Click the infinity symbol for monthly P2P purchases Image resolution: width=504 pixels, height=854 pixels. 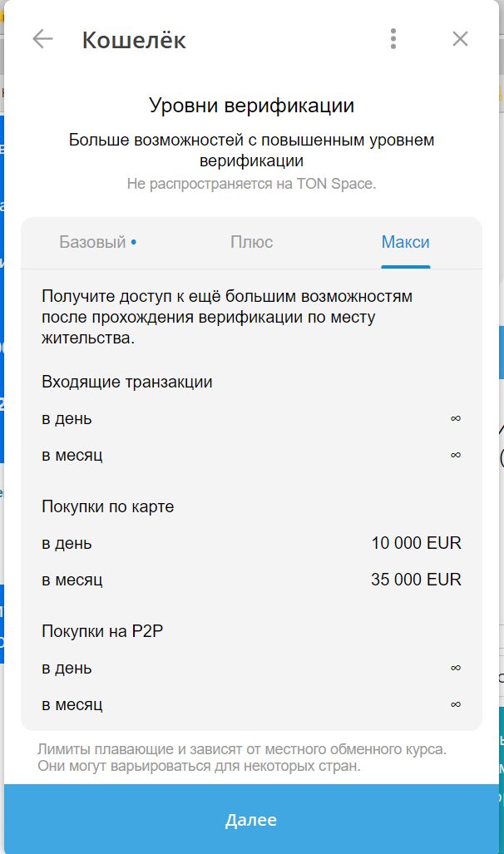point(454,703)
